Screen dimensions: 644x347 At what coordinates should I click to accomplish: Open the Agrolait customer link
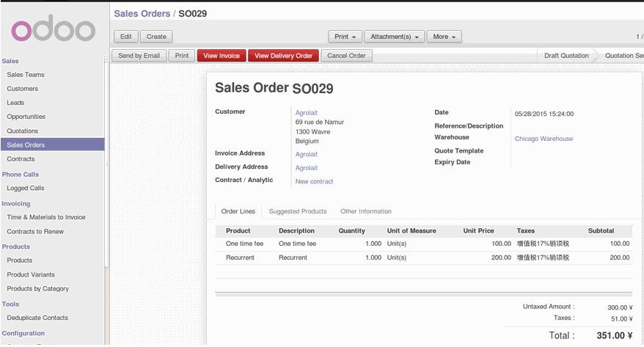[307, 113]
